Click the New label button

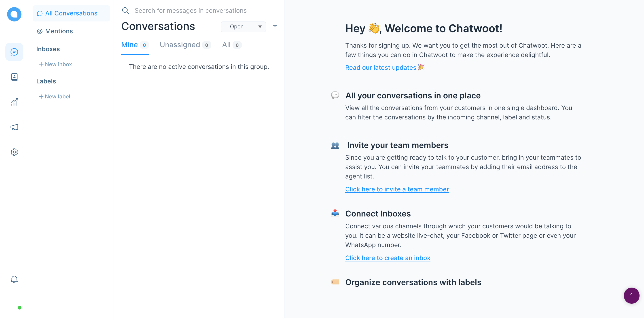click(x=55, y=97)
